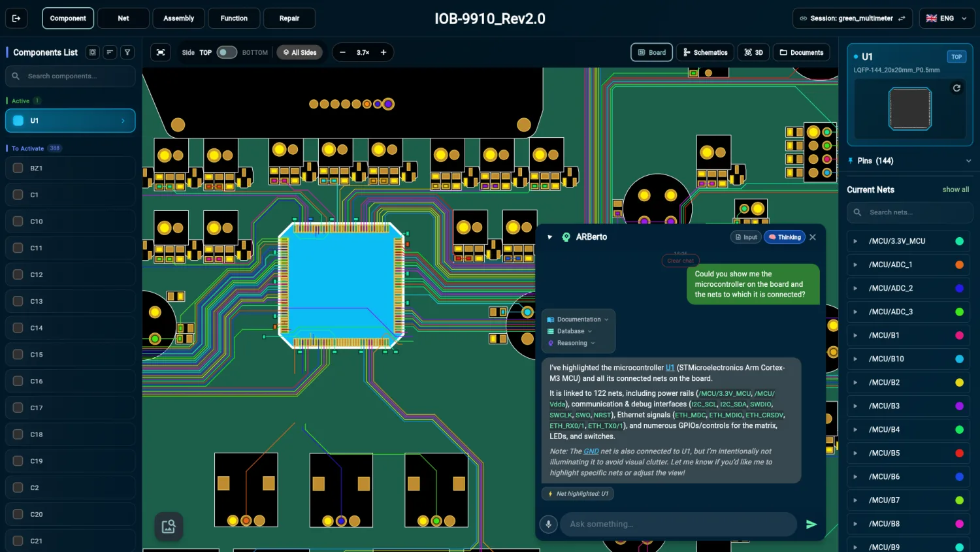Image resolution: width=980 pixels, height=552 pixels.
Task: Click the pin icon beside Pins (144)
Action: [x=851, y=161]
